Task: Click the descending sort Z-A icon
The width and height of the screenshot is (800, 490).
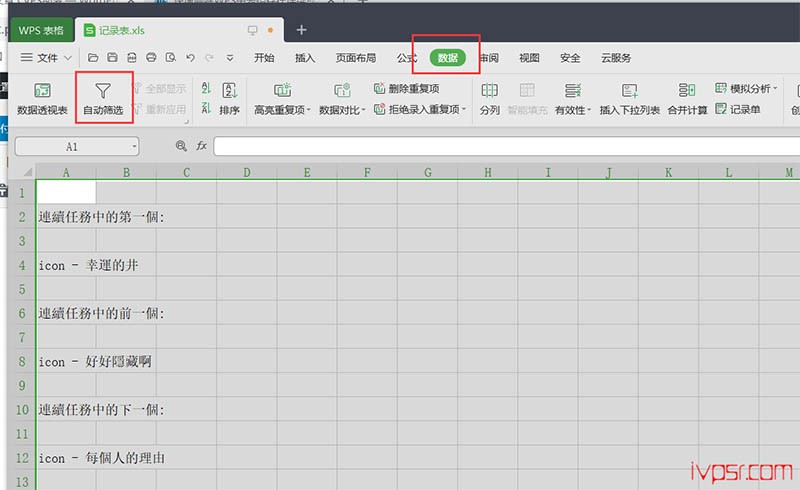Action: pyautogui.click(x=206, y=108)
